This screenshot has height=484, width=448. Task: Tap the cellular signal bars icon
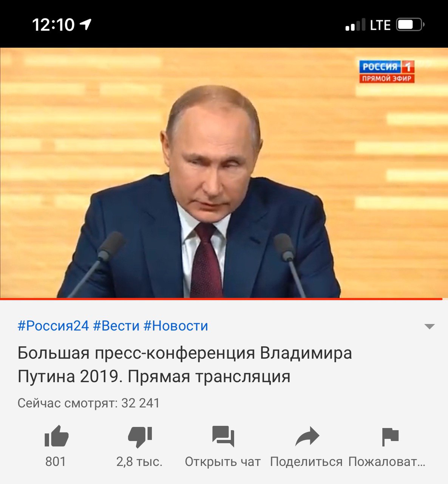[355, 25]
